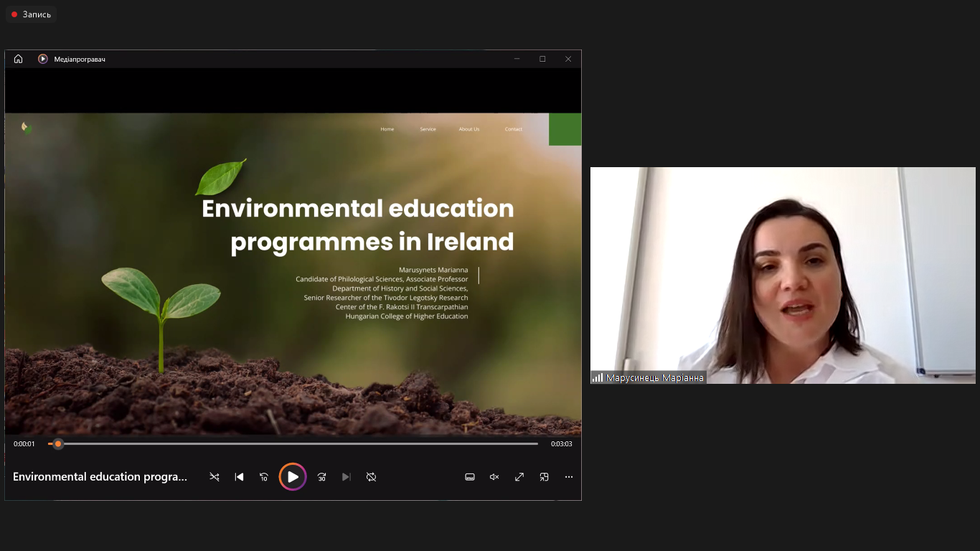Click the About Us link in the slide
Screen dimensions: 980x551
point(469,129)
